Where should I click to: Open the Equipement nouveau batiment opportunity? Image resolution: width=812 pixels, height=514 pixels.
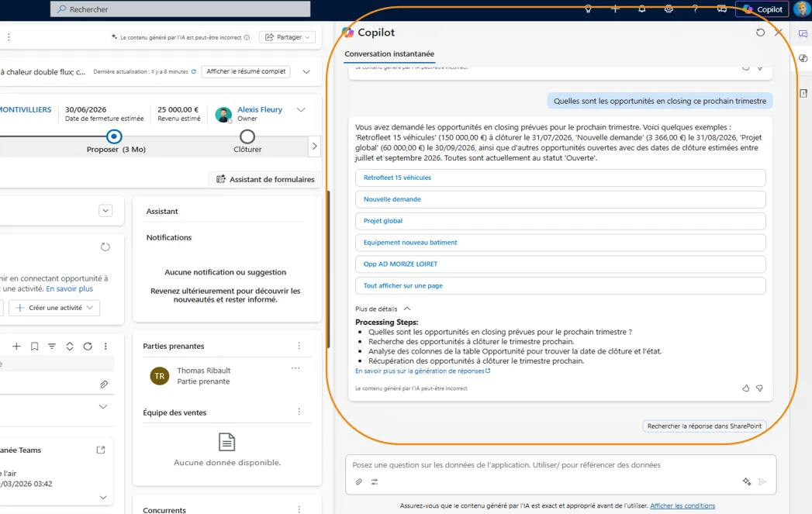click(560, 243)
